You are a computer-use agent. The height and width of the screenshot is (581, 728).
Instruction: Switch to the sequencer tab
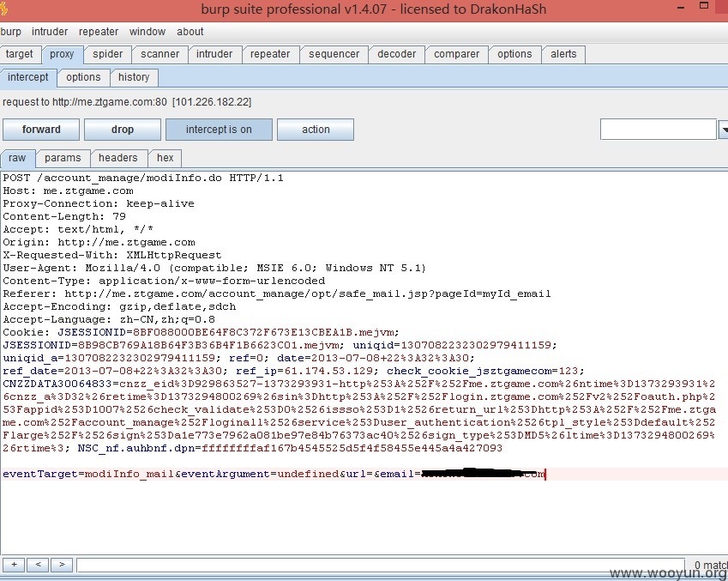click(x=334, y=54)
